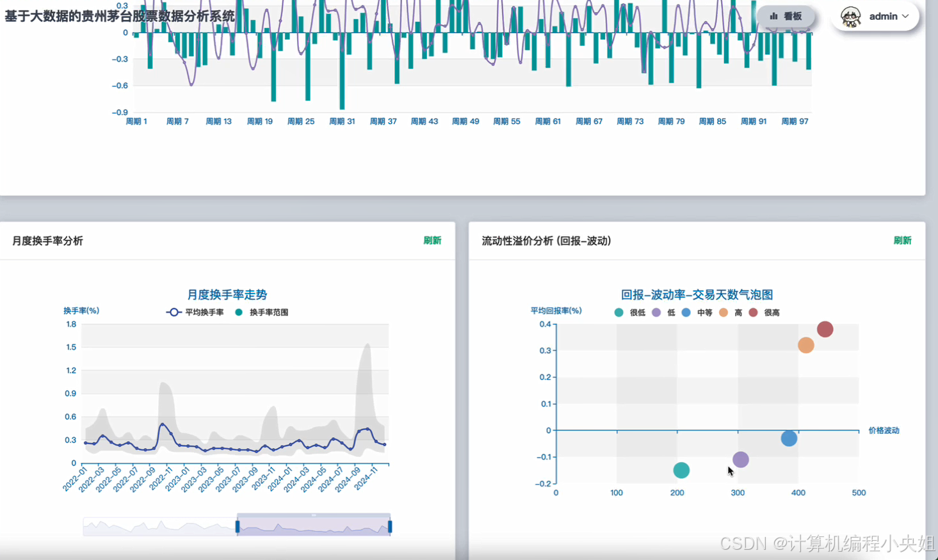Toggle the 很低 legend item
This screenshot has width=938, height=560.
[x=629, y=312]
